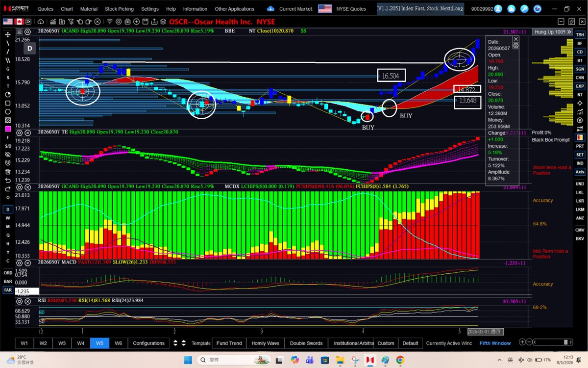Click the circled X toolbar icon

click(x=98, y=22)
